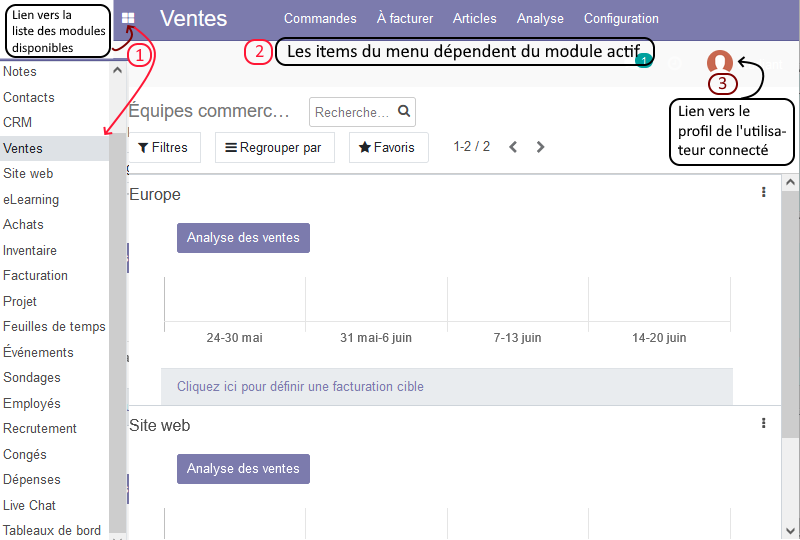Go to previous page arrow

(x=513, y=147)
